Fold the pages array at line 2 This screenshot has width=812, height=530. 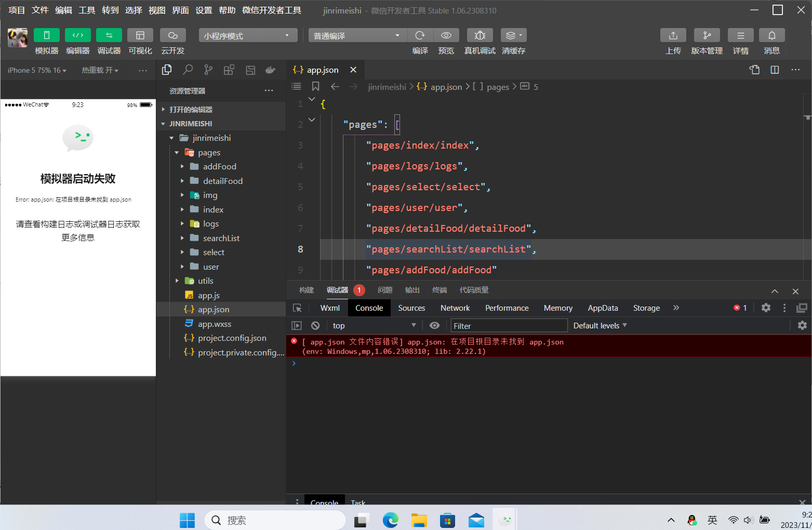click(312, 120)
